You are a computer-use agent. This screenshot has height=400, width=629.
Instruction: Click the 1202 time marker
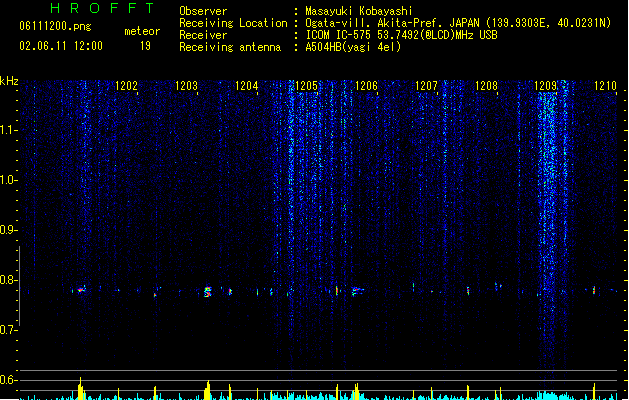click(x=126, y=86)
